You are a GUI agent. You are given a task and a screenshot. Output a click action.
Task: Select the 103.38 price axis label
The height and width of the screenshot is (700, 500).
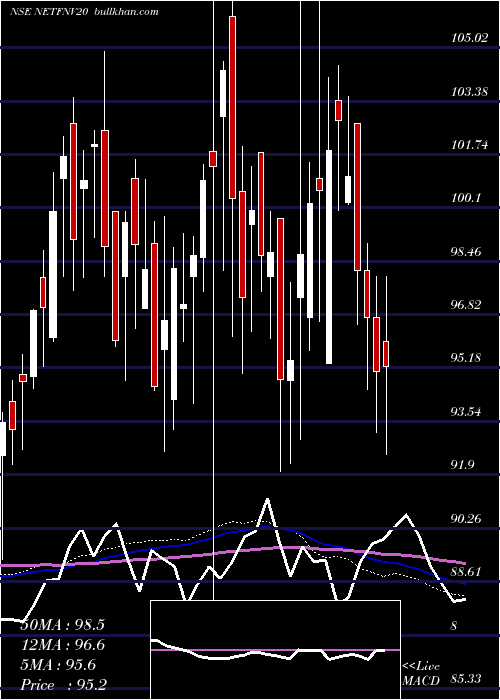pos(469,92)
